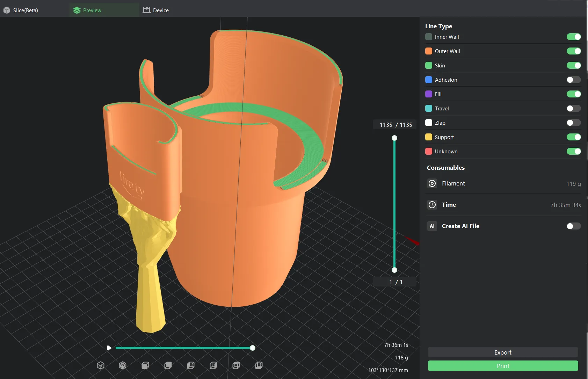This screenshot has width=588, height=379.
Task: Disable the Inner Wall line type toggle
Action: [x=573, y=37]
